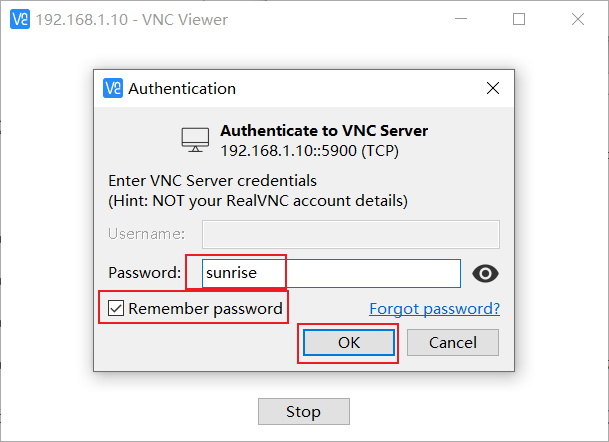Image resolution: width=609 pixels, height=442 pixels.
Task: Click the monitor icon beside Authenticate heading
Action: (195, 140)
